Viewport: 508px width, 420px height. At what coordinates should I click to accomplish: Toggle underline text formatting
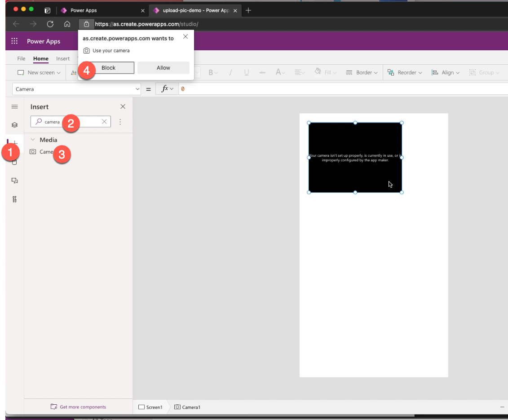tap(247, 73)
